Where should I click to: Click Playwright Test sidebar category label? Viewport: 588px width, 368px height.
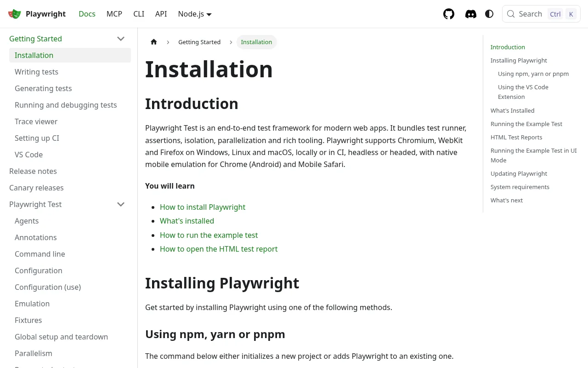coord(35,204)
